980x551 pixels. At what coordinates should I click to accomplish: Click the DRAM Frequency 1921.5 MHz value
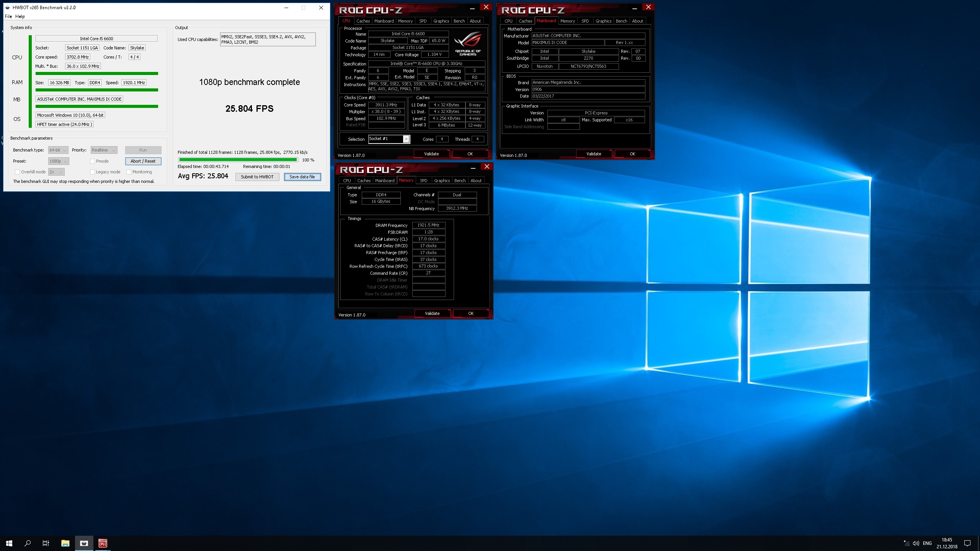(x=428, y=225)
